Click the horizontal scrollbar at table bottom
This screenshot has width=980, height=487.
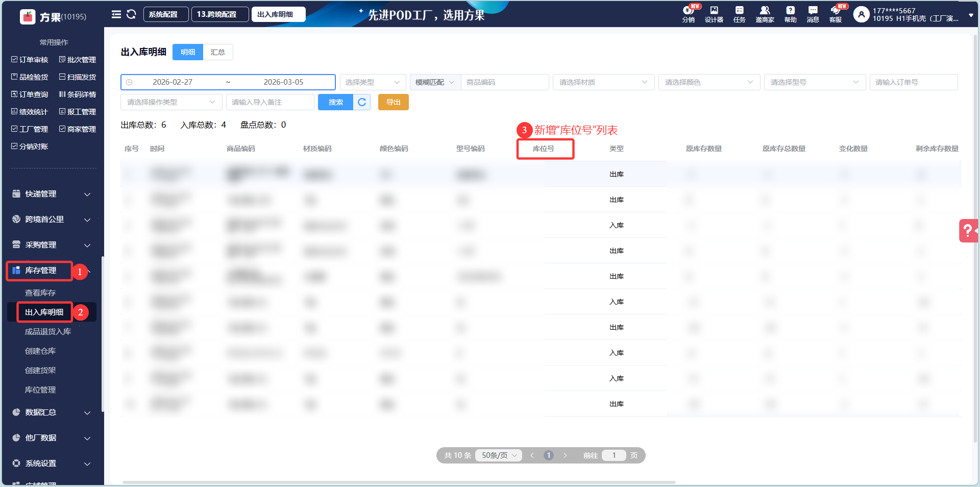(x=398, y=482)
